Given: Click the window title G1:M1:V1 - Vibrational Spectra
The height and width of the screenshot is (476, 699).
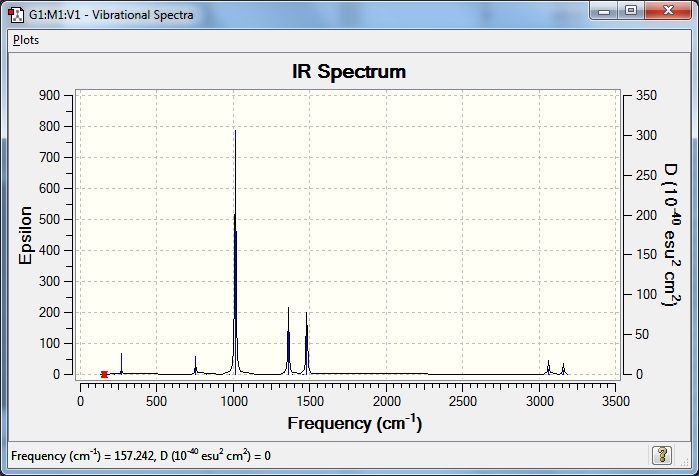Looking at the screenshot, I should point(111,15).
